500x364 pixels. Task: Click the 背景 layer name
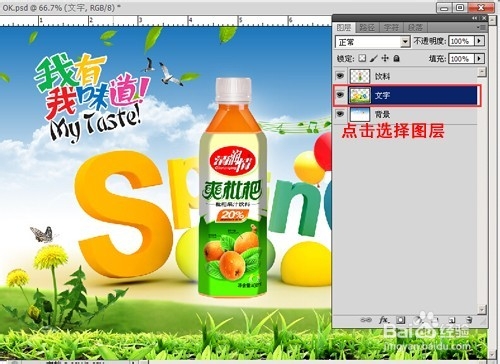click(x=382, y=115)
